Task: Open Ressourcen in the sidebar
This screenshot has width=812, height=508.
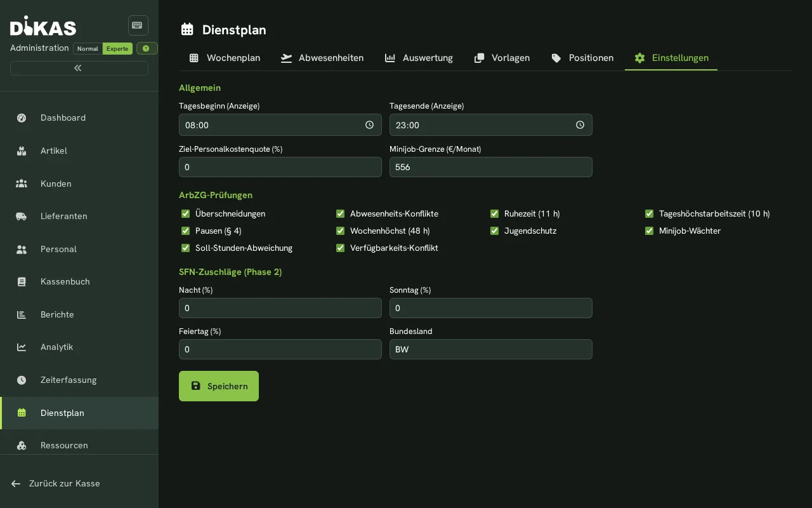Action: coord(79,445)
